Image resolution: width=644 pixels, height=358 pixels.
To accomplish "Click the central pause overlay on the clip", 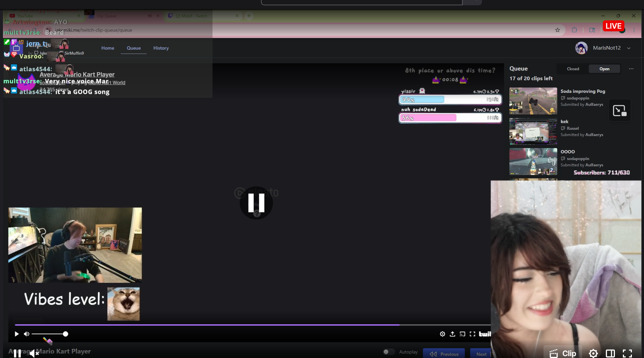I will coord(256,203).
